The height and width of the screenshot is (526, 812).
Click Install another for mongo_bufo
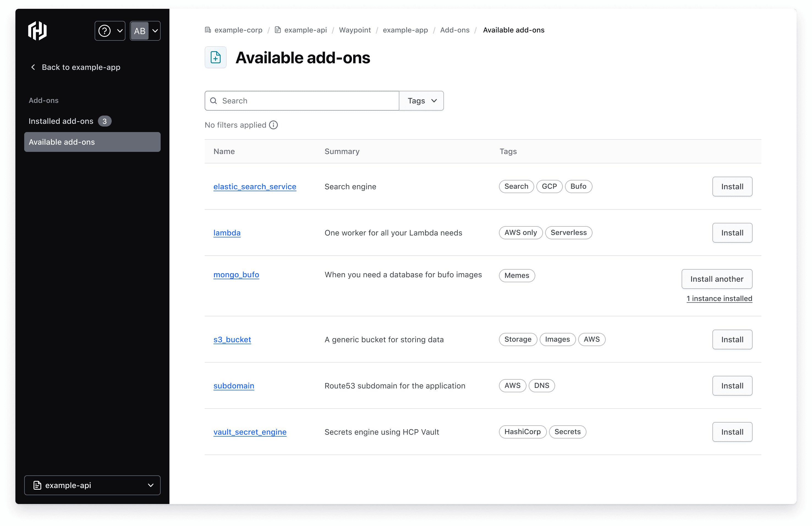[x=717, y=279]
